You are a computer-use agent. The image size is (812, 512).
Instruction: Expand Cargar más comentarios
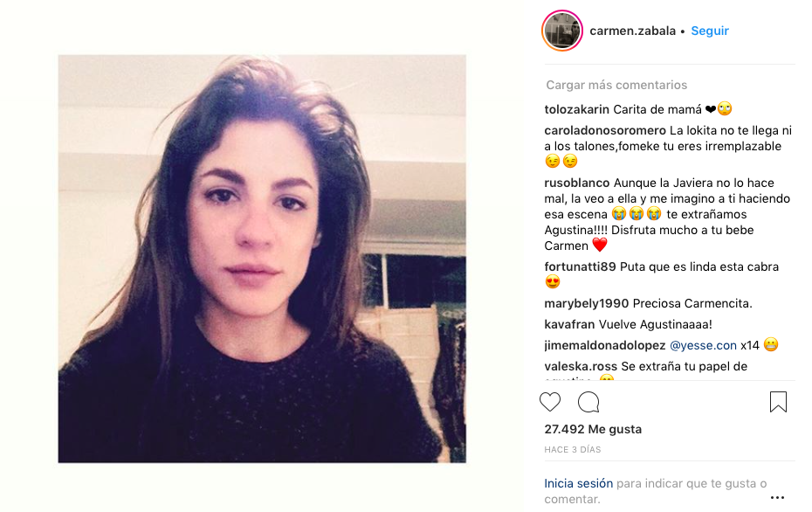pos(616,85)
